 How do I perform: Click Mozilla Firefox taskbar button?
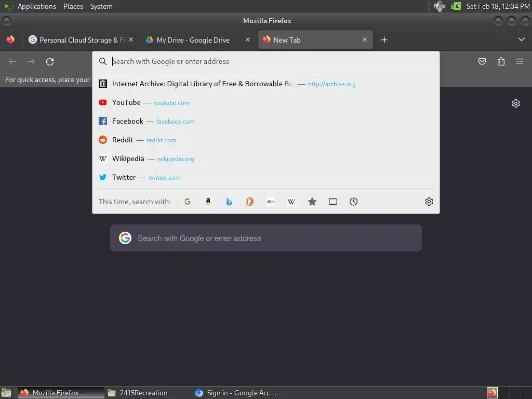click(61, 393)
